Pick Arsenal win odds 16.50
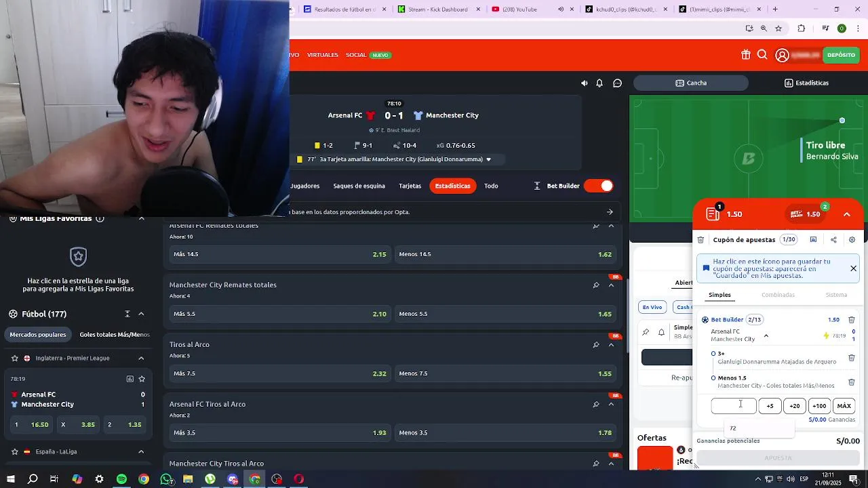The image size is (868, 488). (x=32, y=424)
